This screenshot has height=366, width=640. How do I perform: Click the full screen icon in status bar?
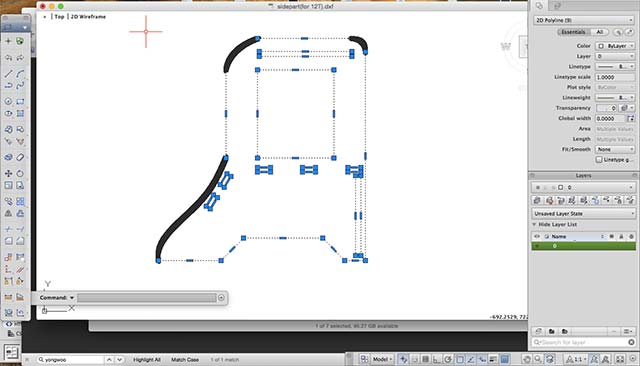(620, 359)
